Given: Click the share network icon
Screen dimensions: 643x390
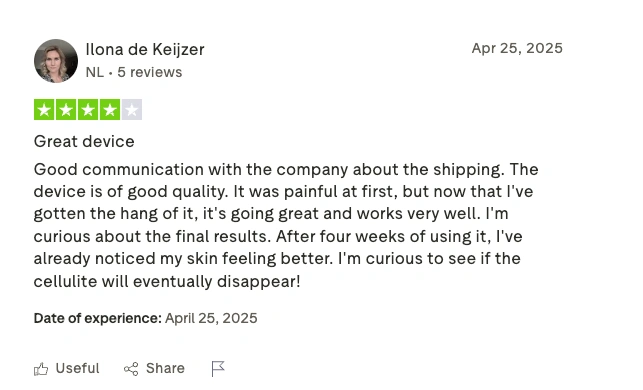Looking at the screenshot, I should coord(131,369).
